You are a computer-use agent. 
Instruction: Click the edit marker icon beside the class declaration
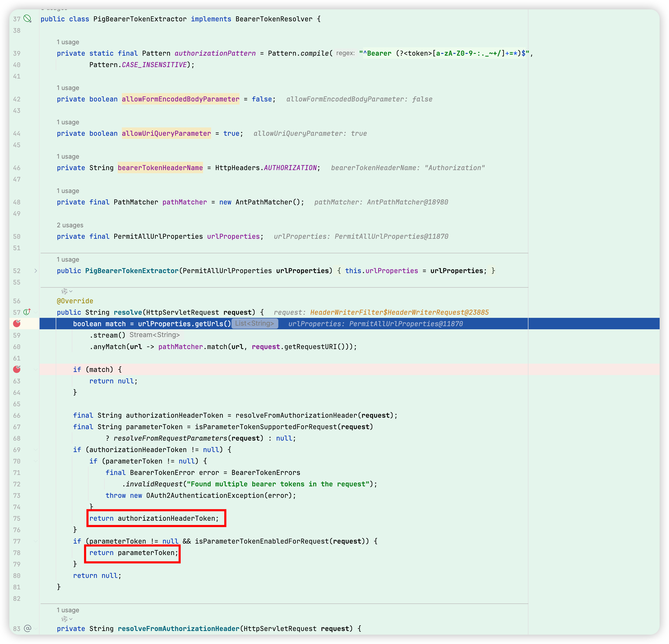(x=27, y=19)
